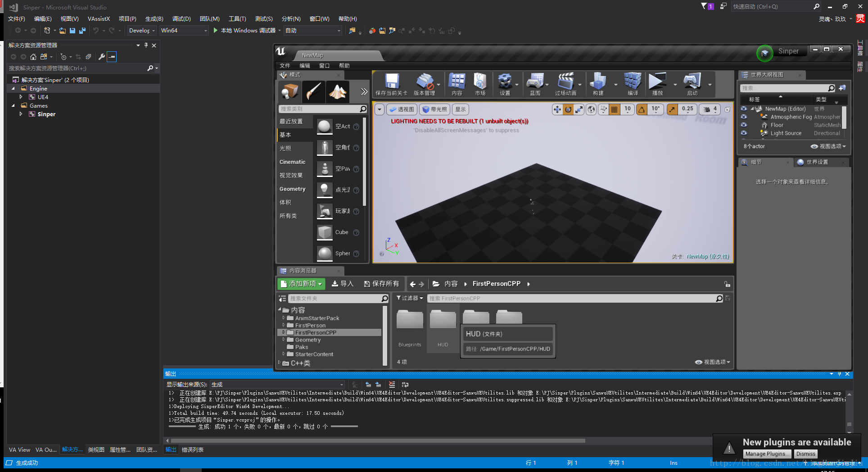Select translate gizmo tool in viewport

point(557,109)
